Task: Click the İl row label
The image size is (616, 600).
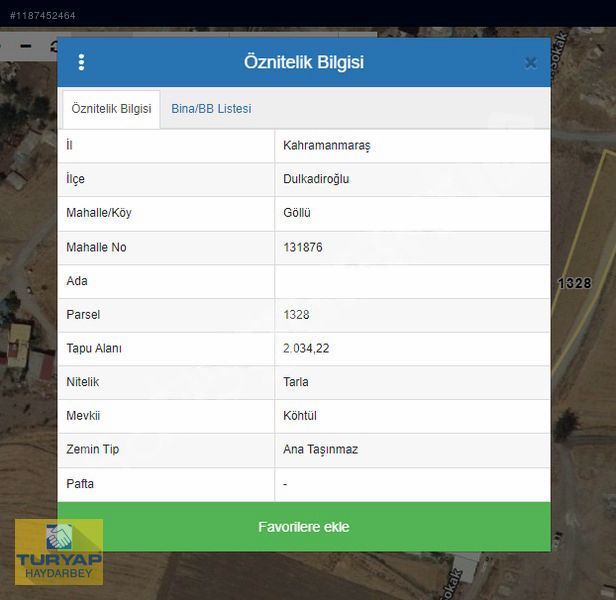Action: tap(70, 145)
